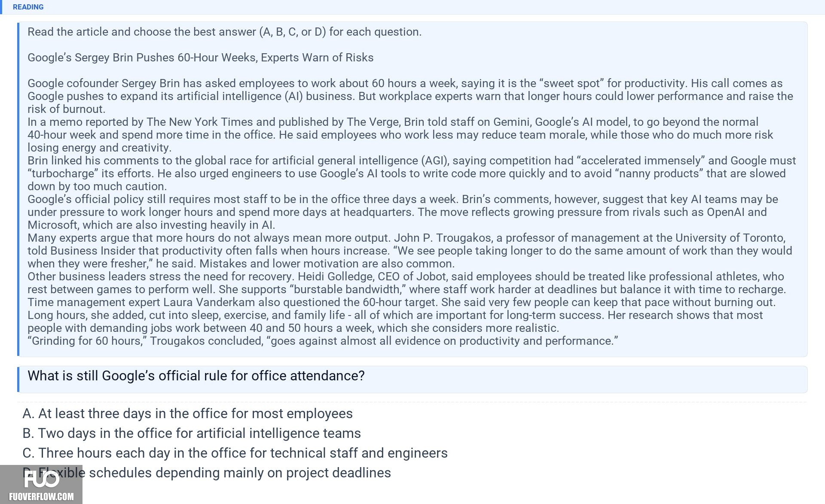
Task: Pick answer C about three hours daily
Action: [235, 453]
